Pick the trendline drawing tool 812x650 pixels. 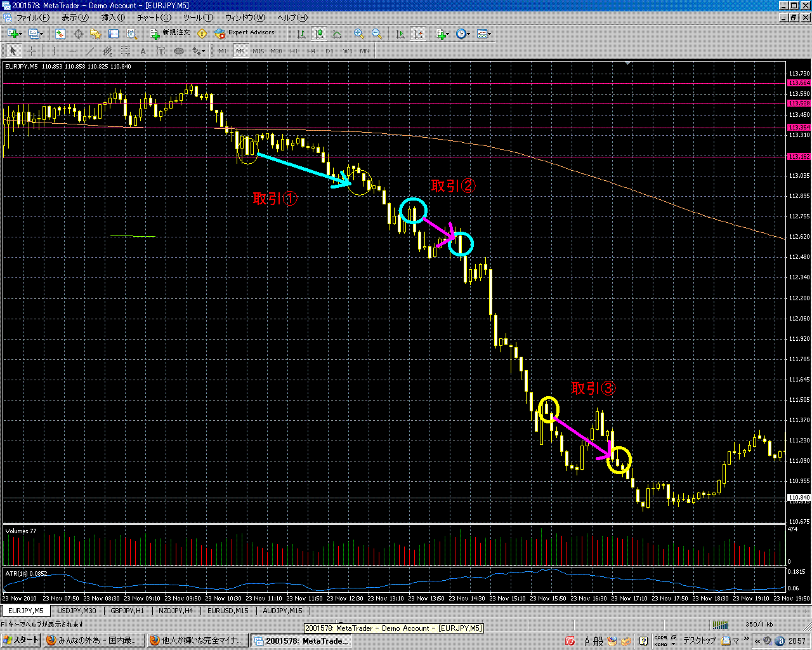click(x=90, y=51)
